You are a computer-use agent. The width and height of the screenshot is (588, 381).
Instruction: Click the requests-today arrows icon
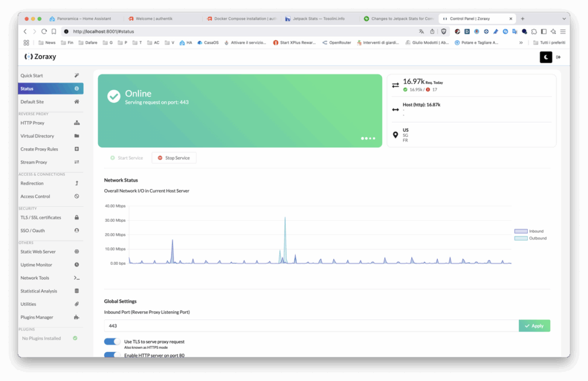[395, 85]
